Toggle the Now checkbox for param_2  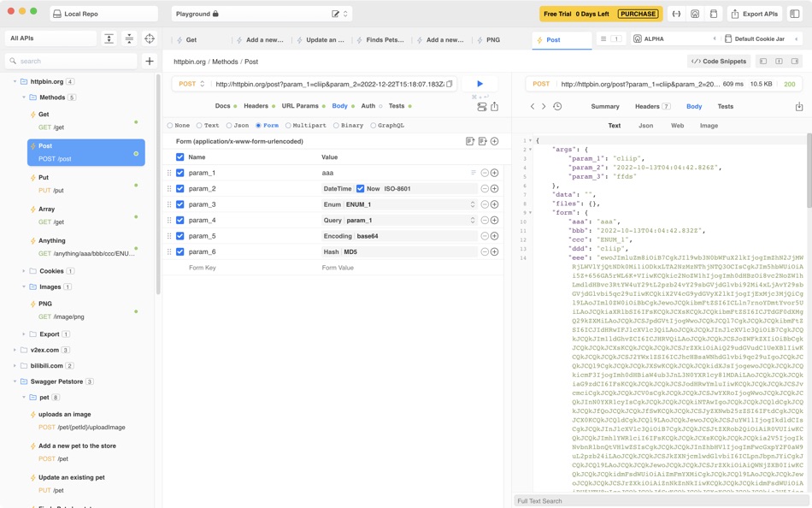pos(362,187)
